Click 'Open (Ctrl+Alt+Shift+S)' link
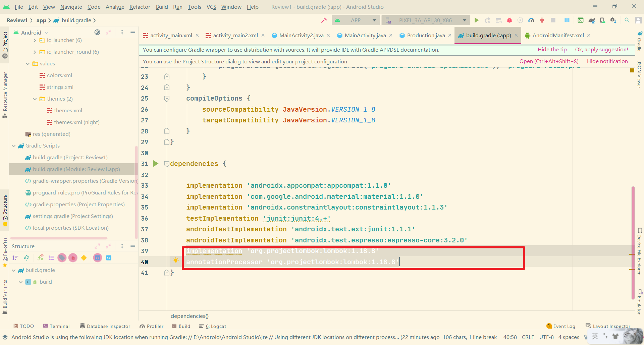Viewport: 644px width, 345px height. pos(549,61)
